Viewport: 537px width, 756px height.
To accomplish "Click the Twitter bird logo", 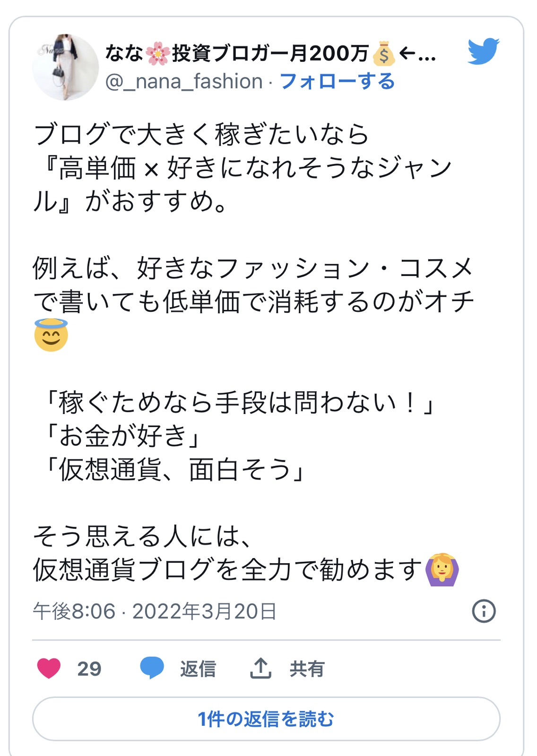I will 483,51.
